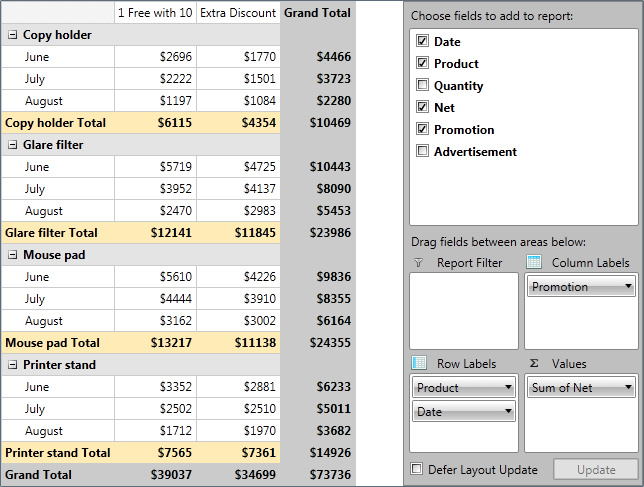Select the '1 Free with 10' column header
Viewport: 644px width, 487px height.
pyautogui.click(x=155, y=13)
